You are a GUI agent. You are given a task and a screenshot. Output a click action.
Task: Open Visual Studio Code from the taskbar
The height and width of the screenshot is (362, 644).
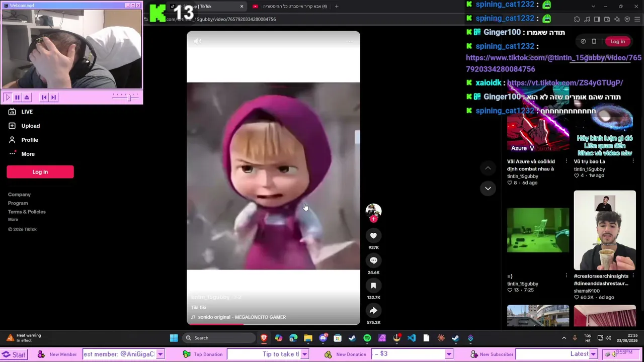click(x=412, y=338)
